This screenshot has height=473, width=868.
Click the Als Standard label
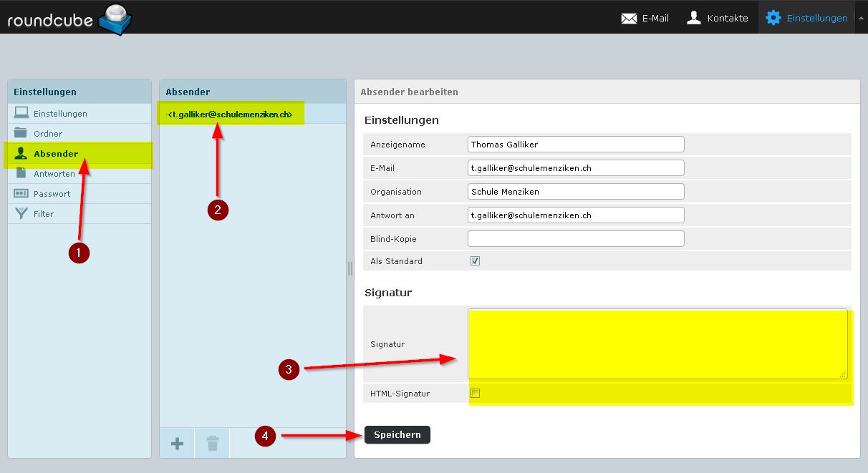click(396, 261)
